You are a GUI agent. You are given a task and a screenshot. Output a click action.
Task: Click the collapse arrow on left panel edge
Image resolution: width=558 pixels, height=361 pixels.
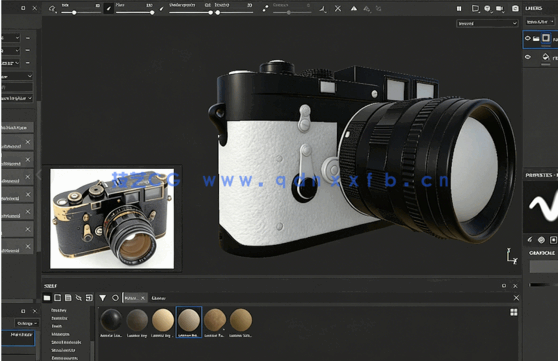click(x=39, y=175)
